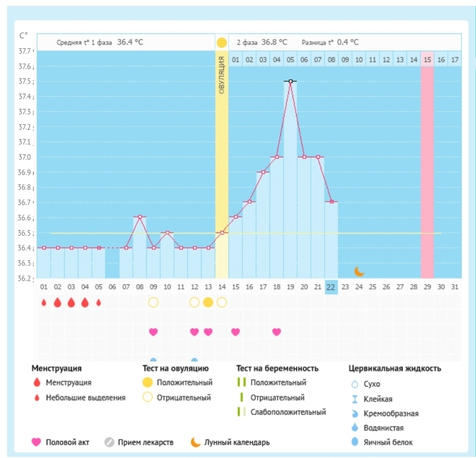Click the 'Сухо' cervical fluid legend icon
Screen dimensions: 476x458
tap(354, 384)
